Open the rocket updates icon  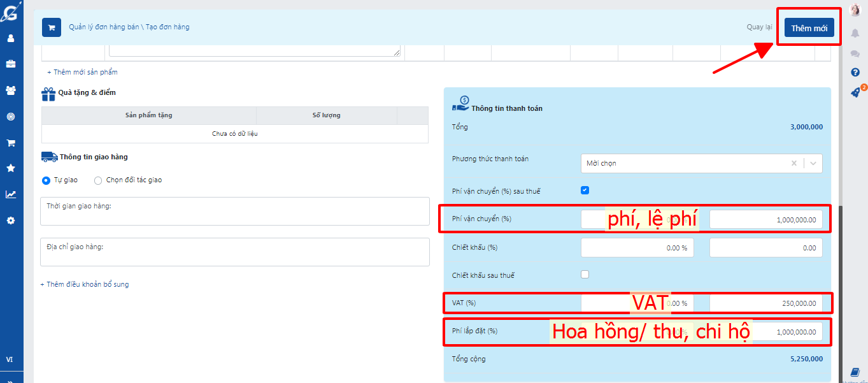[x=855, y=92]
